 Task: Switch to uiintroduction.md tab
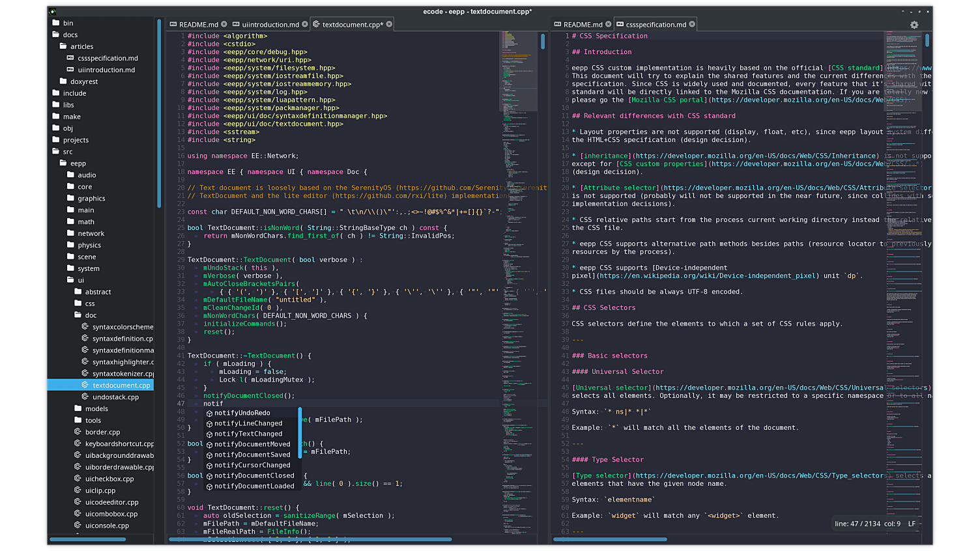(x=270, y=24)
